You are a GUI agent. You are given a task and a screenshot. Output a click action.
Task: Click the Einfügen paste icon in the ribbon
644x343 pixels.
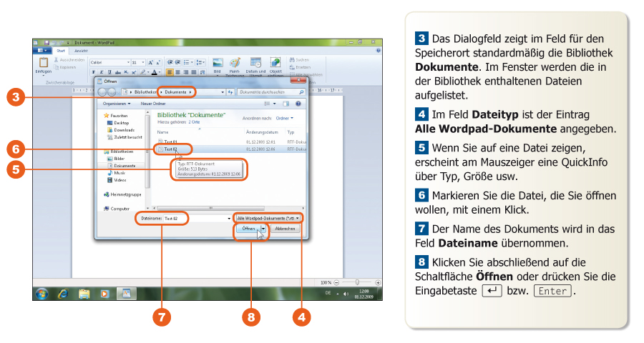(44, 63)
